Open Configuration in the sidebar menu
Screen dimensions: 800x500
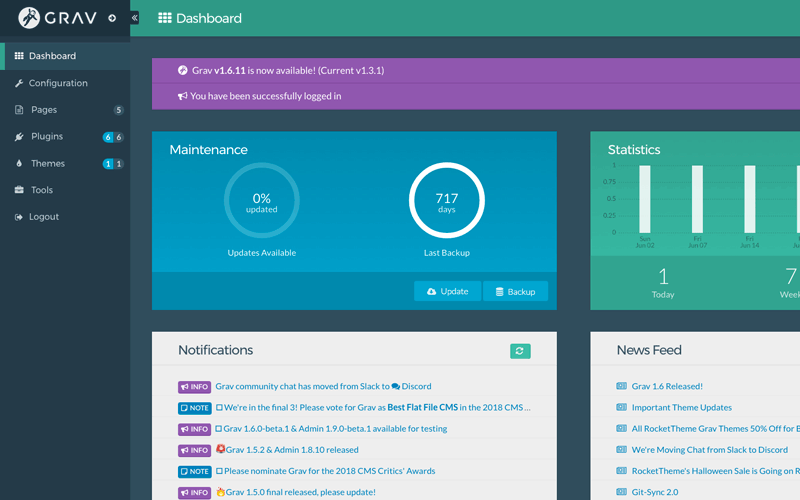[x=65, y=83]
